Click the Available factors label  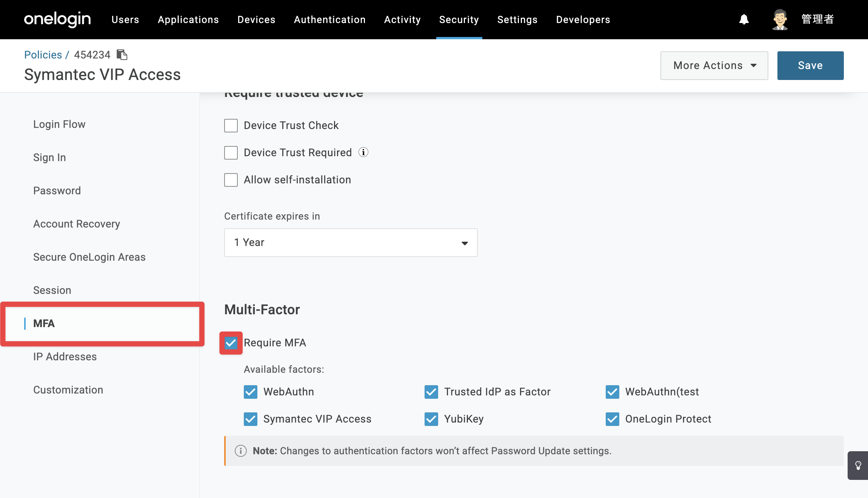[x=284, y=369]
